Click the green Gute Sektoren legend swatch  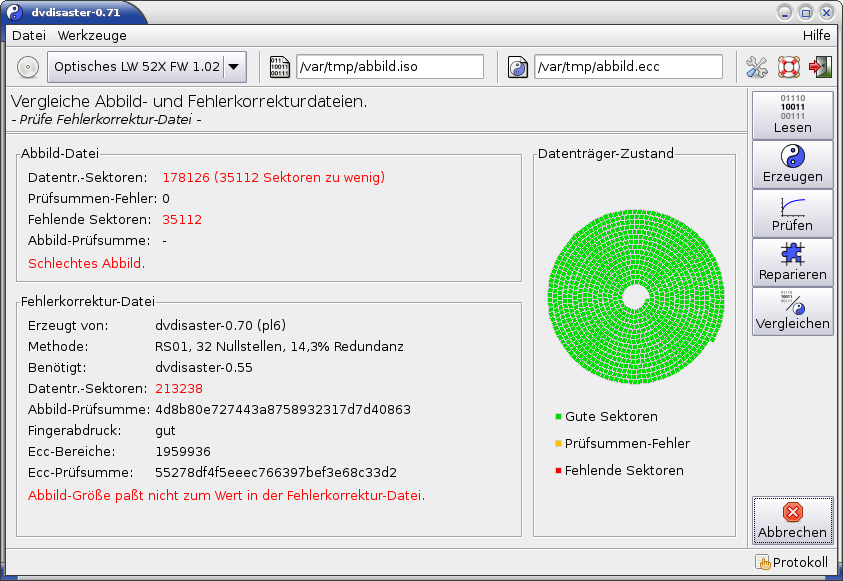558,417
